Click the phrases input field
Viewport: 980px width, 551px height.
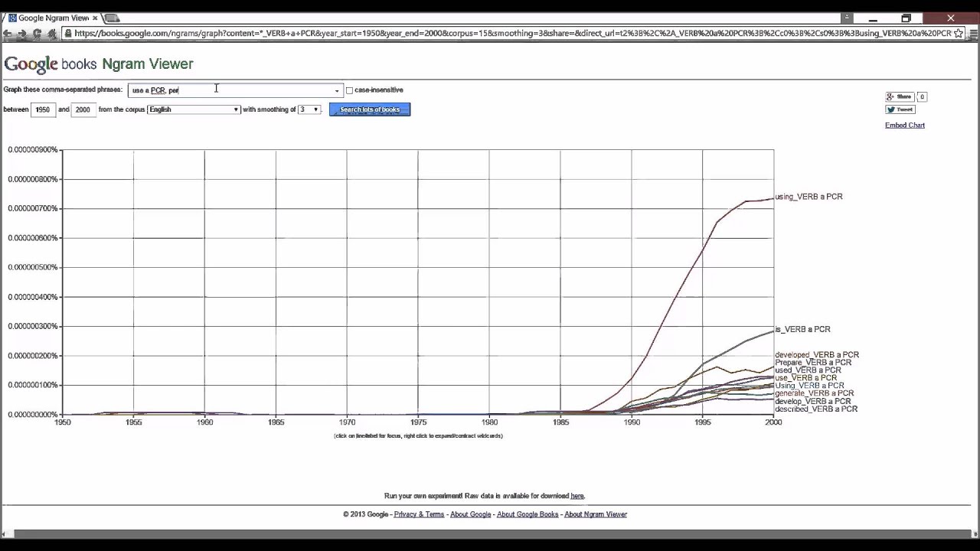click(x=235, y=90)
